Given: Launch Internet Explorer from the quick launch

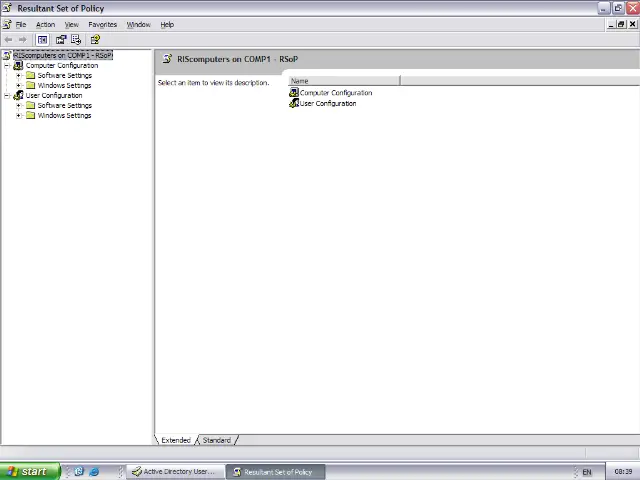Looking at the screenshot, I should coord(94,471).
